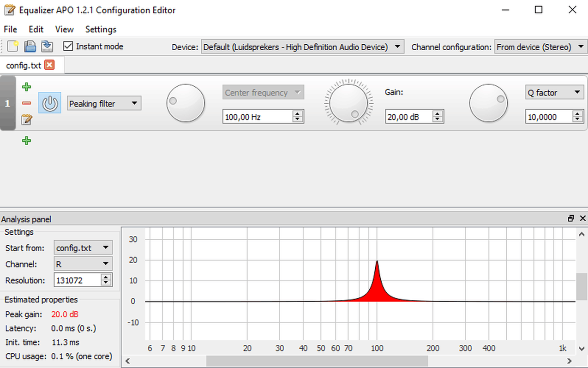Open the View menu
The image size is (588, 368).
tap(64, 29)
